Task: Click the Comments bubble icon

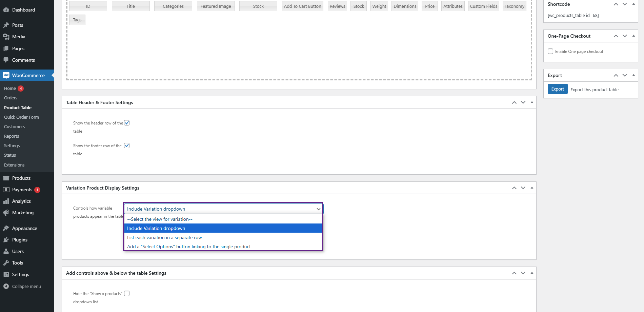Action: (x=6, y=60)
